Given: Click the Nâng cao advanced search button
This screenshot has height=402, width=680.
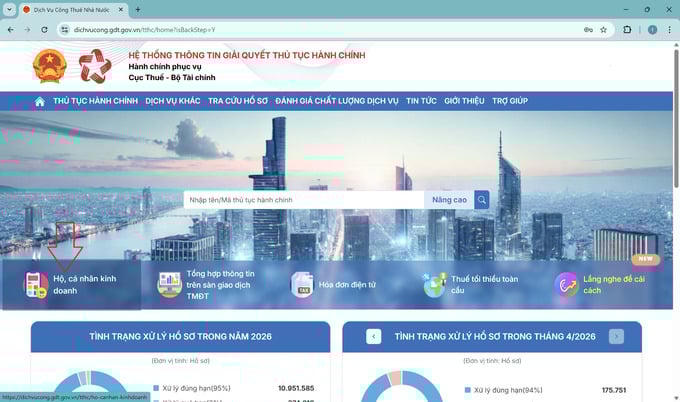Looking at the screenshot, I should [x=449, y=200].
